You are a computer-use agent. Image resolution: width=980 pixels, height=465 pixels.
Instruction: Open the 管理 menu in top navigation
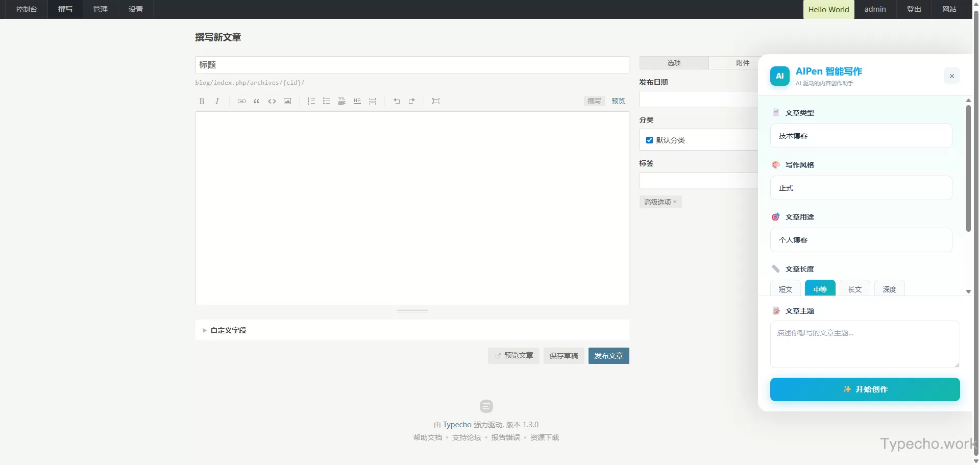coord(101,9)
